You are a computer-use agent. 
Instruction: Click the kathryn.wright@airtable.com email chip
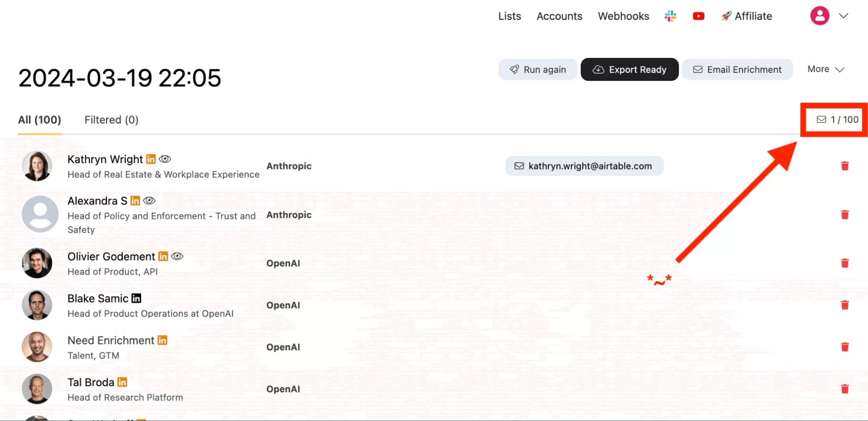pos(584,166)
